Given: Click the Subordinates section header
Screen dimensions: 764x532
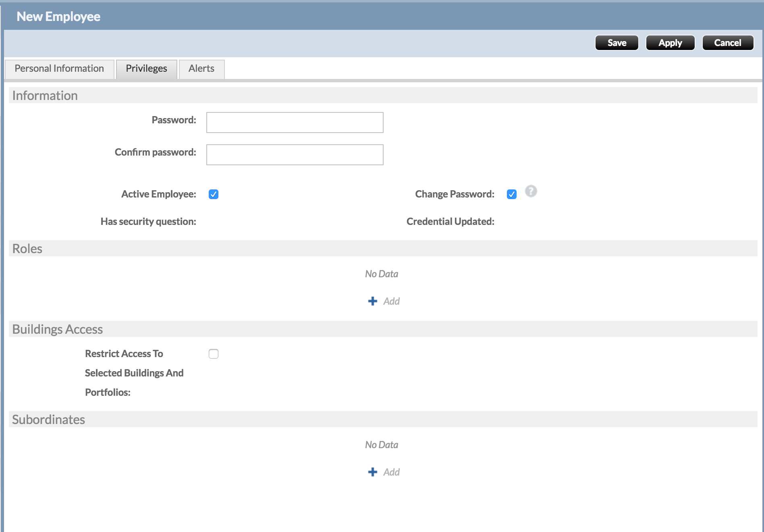Looking at the screenshot, I should click(x=48, y=420).
